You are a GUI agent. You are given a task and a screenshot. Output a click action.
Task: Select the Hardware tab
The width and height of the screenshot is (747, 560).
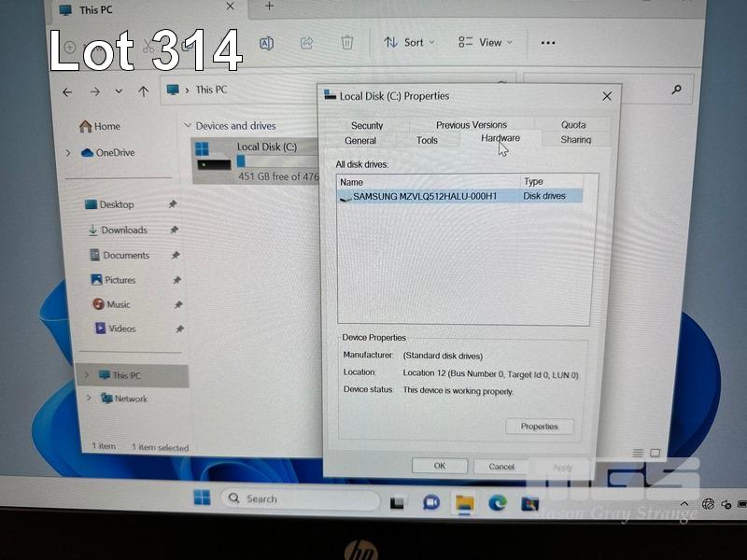(500, 138)
